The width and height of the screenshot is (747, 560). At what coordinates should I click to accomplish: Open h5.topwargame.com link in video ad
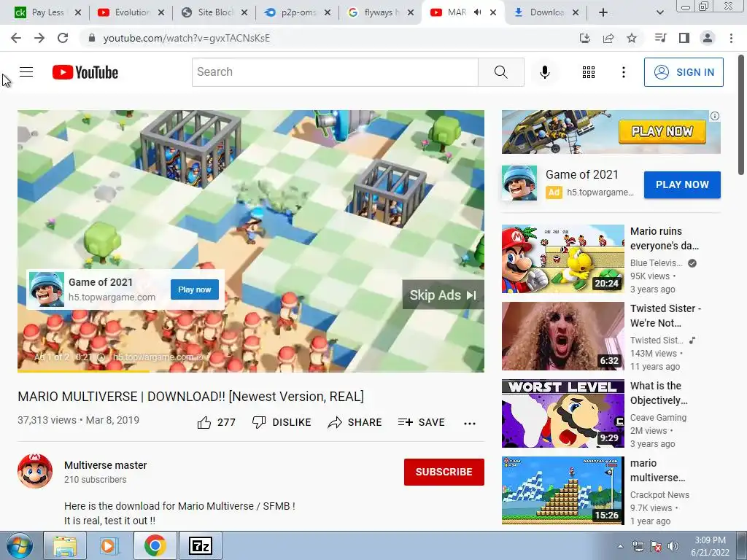click(158, 357)
